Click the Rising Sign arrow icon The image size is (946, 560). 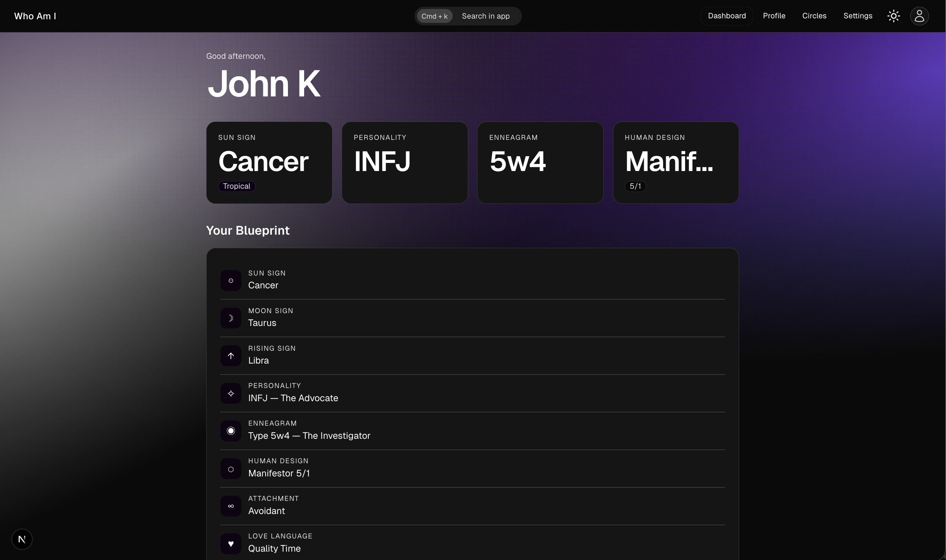tap(231, 356)
